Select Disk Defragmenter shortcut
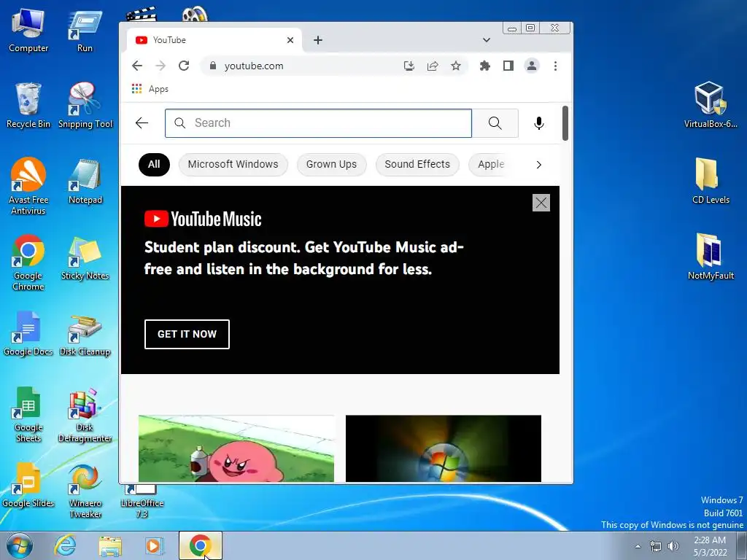 tap(85, 414)
